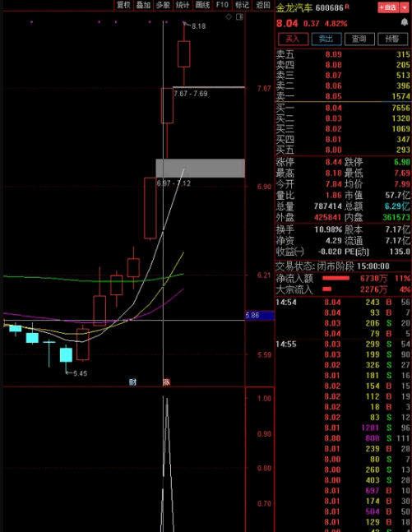Viewport: 412px width, 532px height.
Task: Click the 交易状态 trading status line
Action: (332, 266)
